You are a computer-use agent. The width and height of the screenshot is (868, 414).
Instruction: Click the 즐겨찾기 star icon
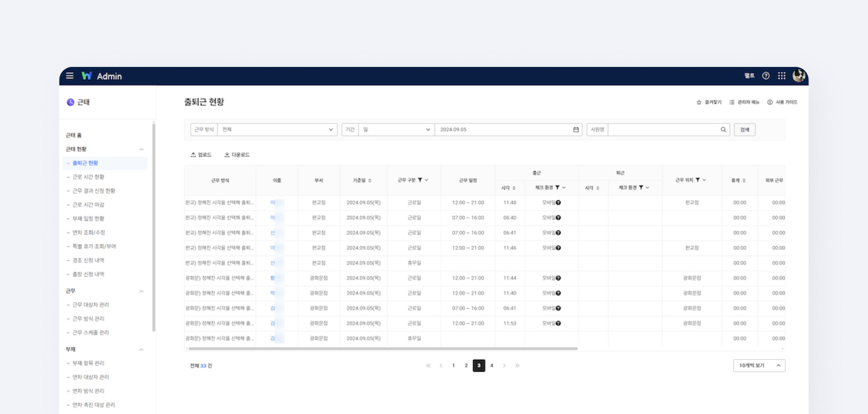pos(699,102)
